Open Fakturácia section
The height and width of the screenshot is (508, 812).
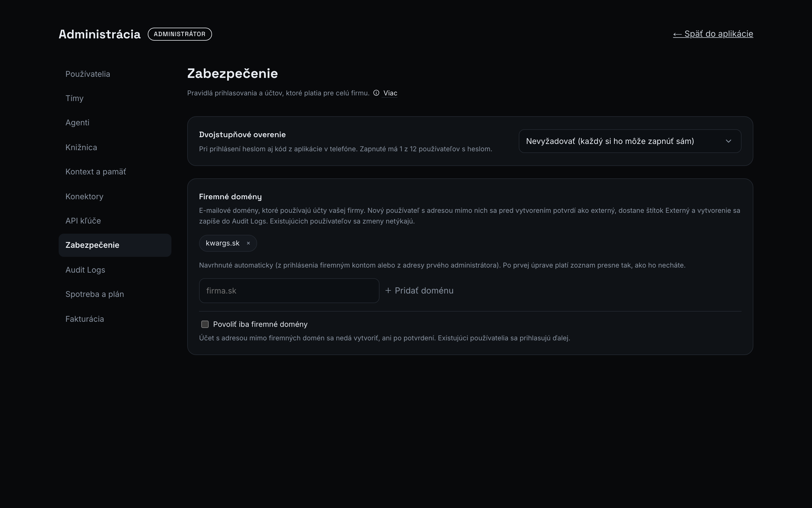tap(115, 319)
